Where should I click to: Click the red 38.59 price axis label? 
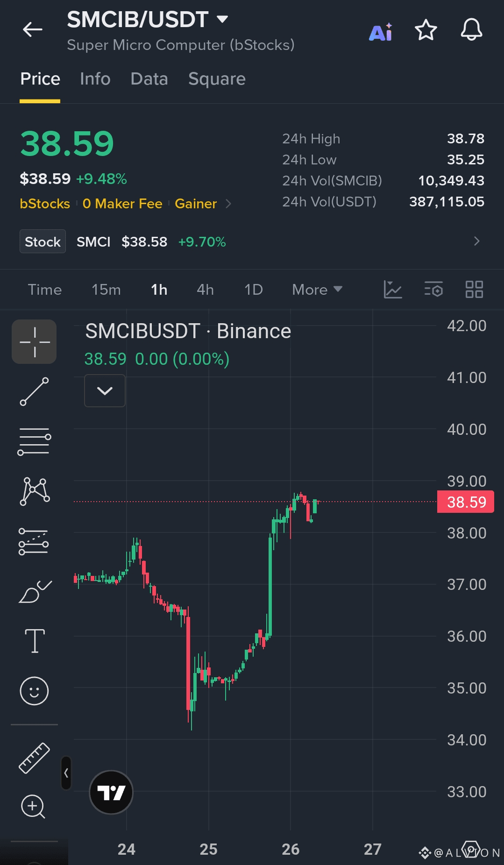[x=466, y=502]
